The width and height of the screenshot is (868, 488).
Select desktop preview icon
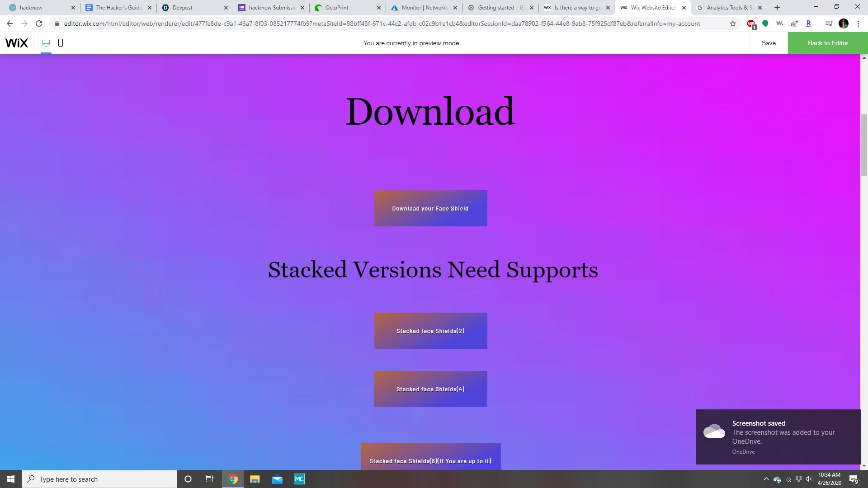46,43
